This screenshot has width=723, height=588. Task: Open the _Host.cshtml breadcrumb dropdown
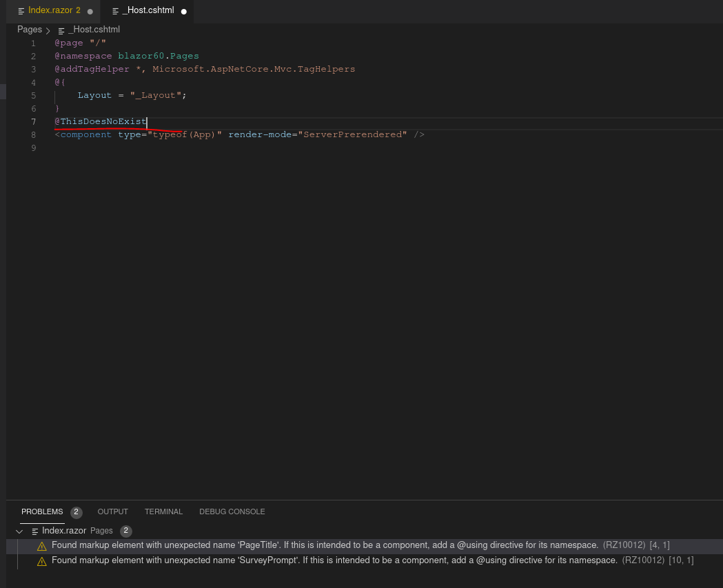pos(94,30)
